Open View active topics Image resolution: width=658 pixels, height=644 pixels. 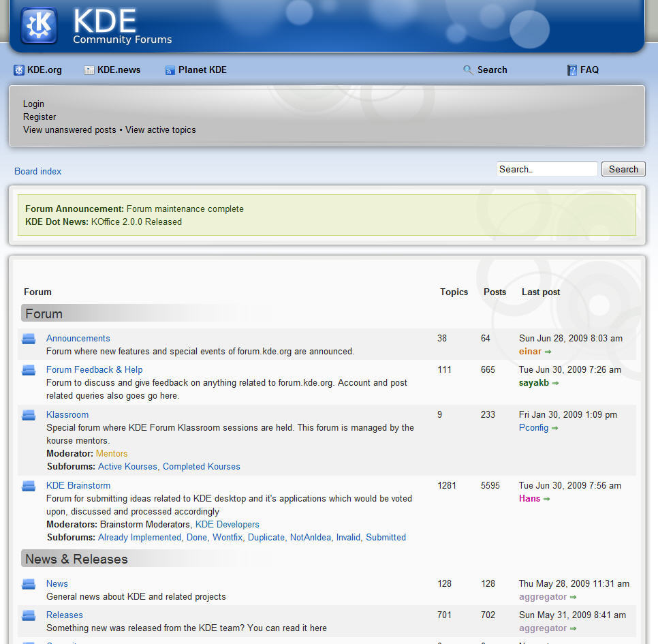161,129
